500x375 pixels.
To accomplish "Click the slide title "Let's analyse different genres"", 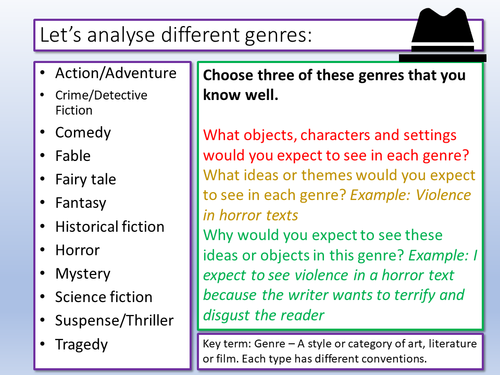I will click(x=176, y=35).
